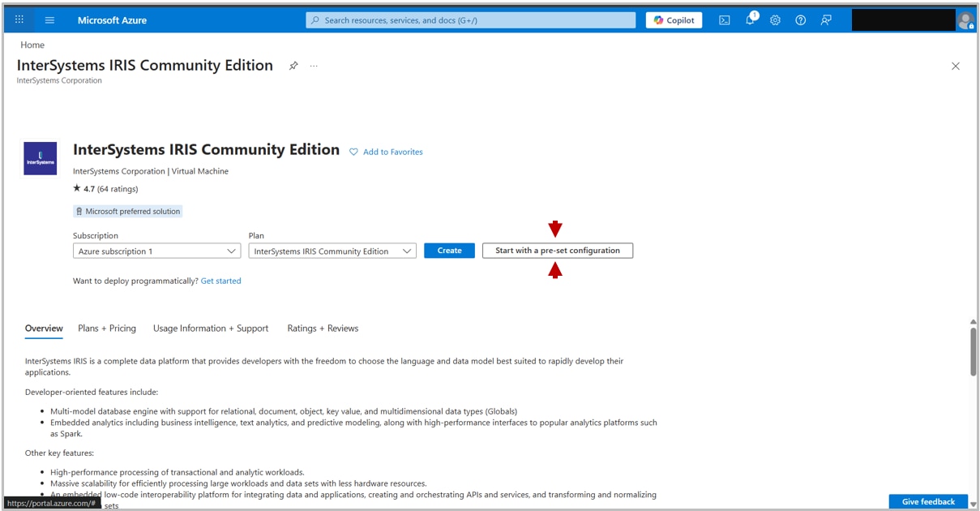The image size is (980, 511).
Task: Open the feedback icon in the top bar
Action: click(825, 19)
